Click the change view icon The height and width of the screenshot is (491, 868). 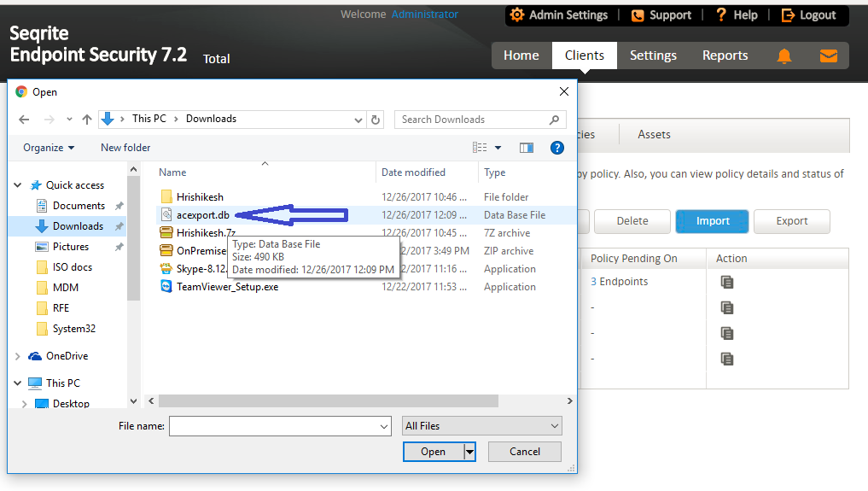pos(480,148)
